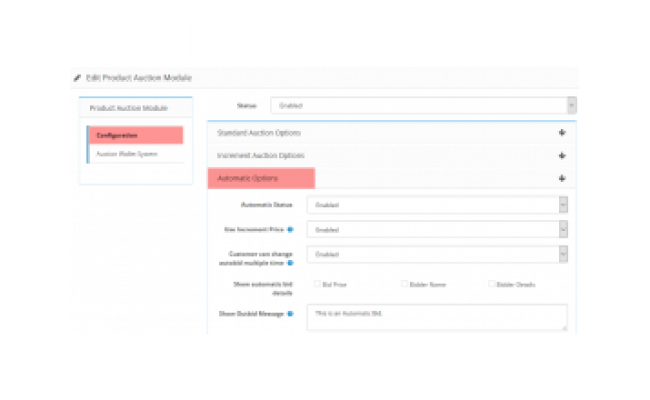The image size is (650, 400).
Task: Expand Standard Auction Options with its plus icon
Action: pyautogui.click(x=562, y=133)
